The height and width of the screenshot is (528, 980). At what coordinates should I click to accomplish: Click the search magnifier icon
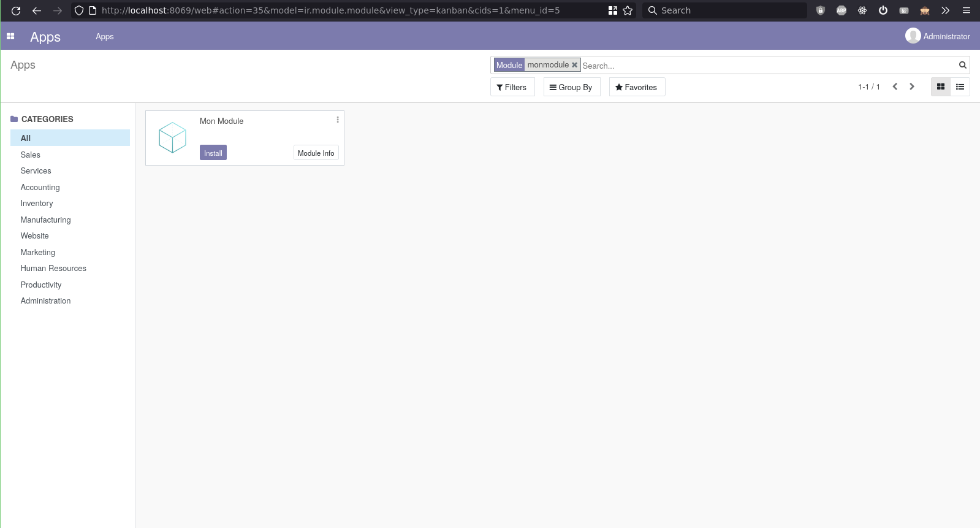[x=962, y=65]
